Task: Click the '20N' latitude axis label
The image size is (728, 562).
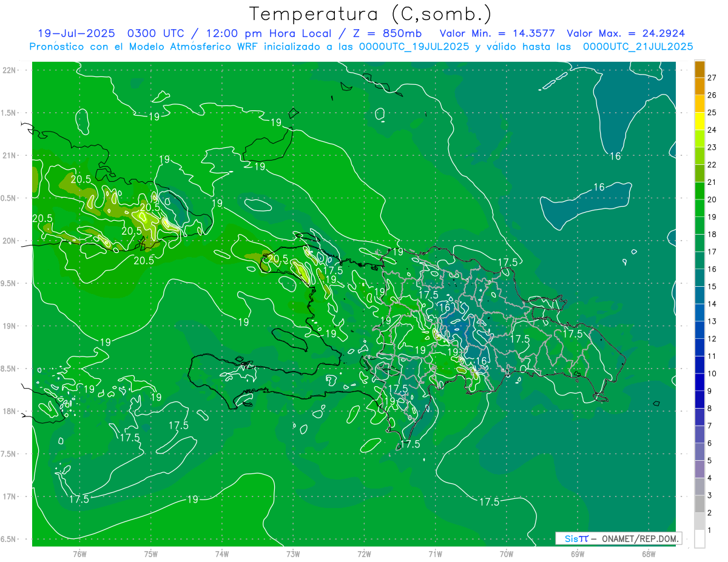Action: click(x=9, y=241)
